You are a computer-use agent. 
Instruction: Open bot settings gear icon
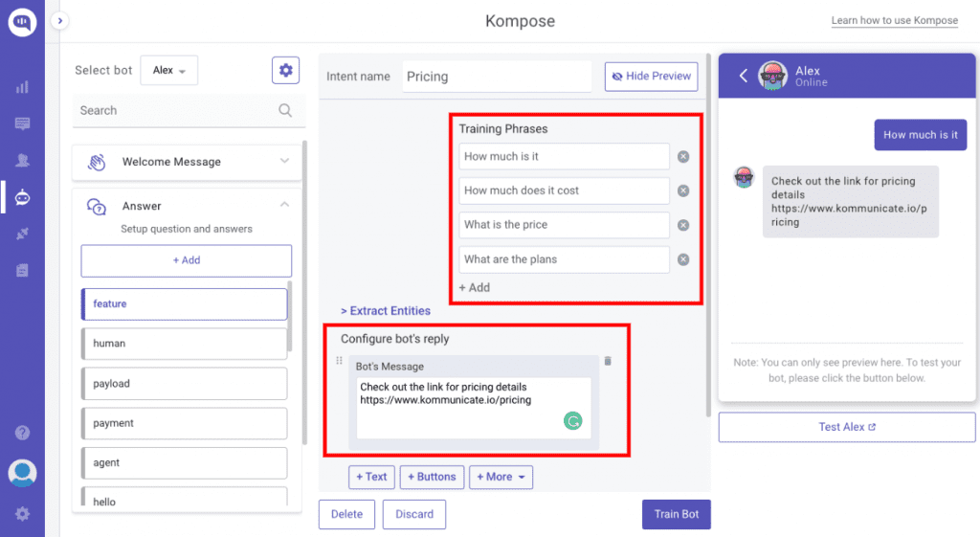click(285, 70)
